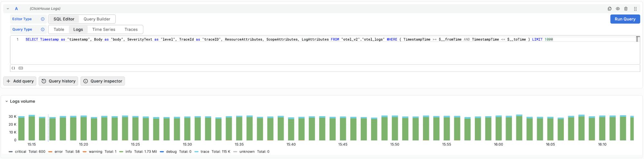Image resolution: width=644 pixels, height=159 pixels.
Task: Select the SQL Editor option
Action: [x=64, y=19]
